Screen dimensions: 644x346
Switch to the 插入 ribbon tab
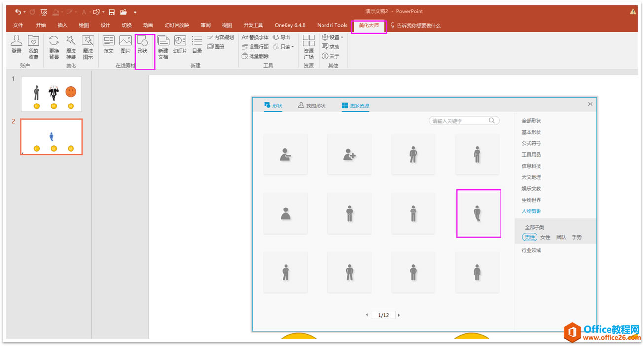coord(62,25)
